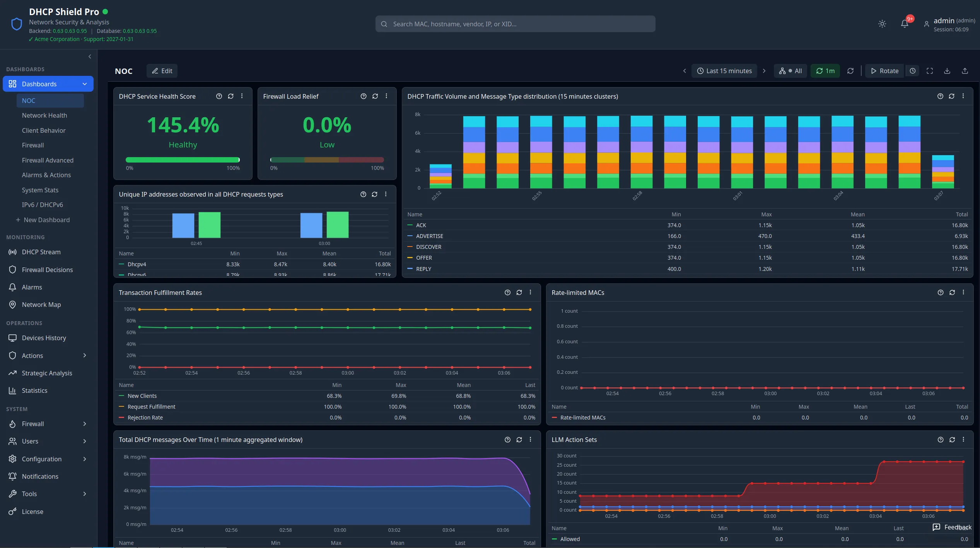
Task: Refresh Unique IP addresses panel
Action: 374,194
